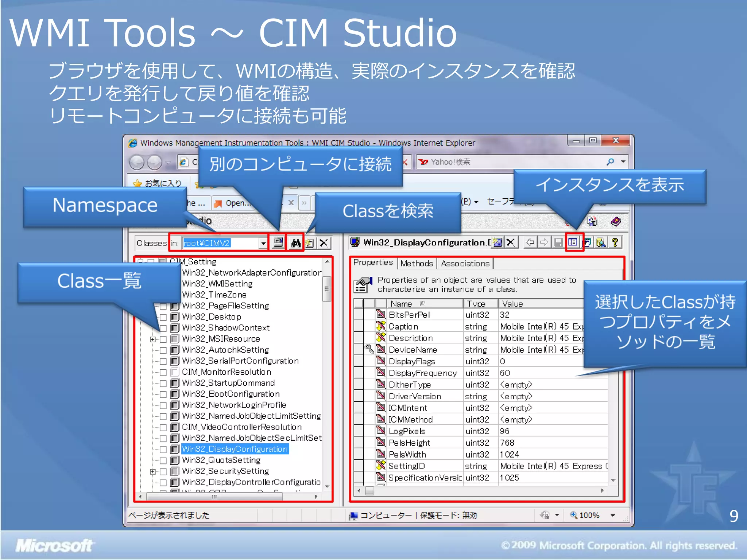Click the browse for namespace computer icon

278,243
